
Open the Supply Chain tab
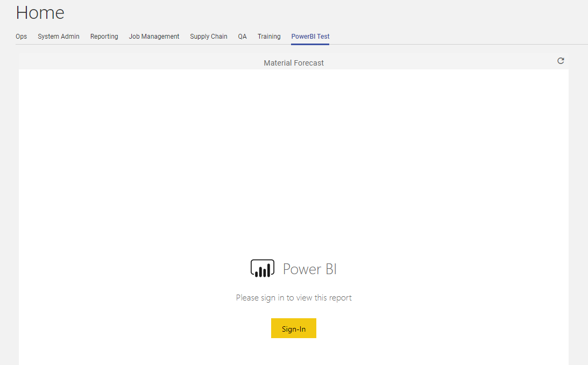point(209,37)
